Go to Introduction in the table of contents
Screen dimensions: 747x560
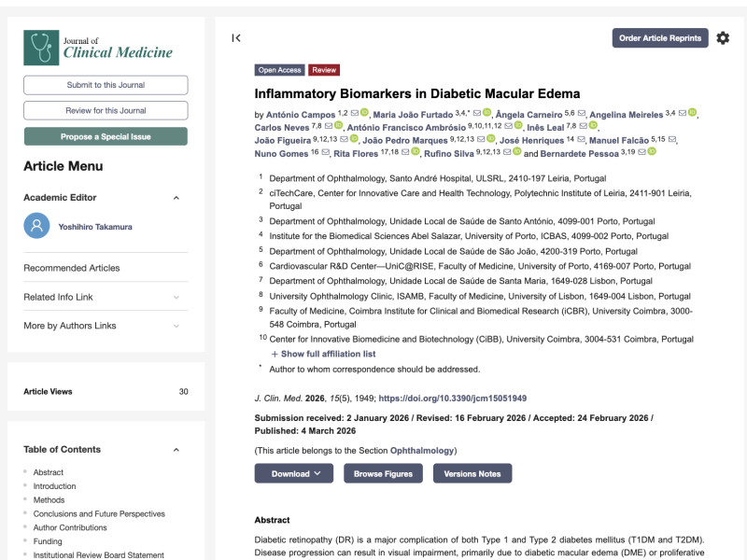pyautogui.click(x=54, y=486)
